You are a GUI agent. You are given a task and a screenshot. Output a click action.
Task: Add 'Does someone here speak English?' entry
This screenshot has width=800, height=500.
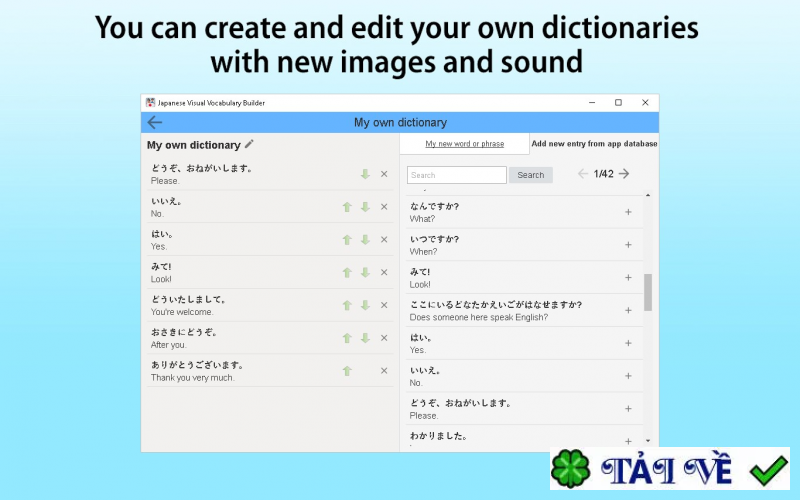coord(628,310)
